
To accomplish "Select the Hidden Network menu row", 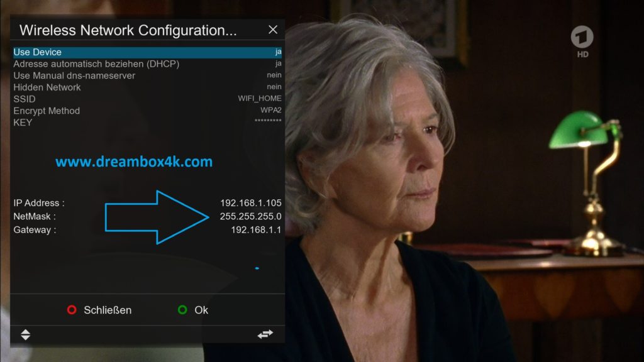I will [147, 87].
